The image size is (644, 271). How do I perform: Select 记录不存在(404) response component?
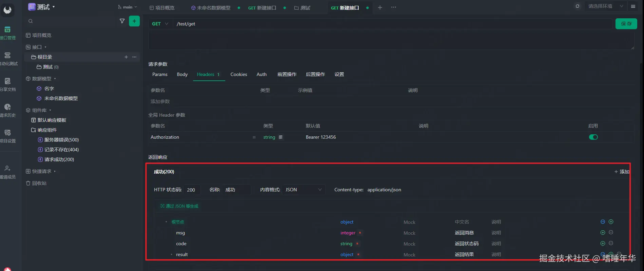[x=58, y=150]
